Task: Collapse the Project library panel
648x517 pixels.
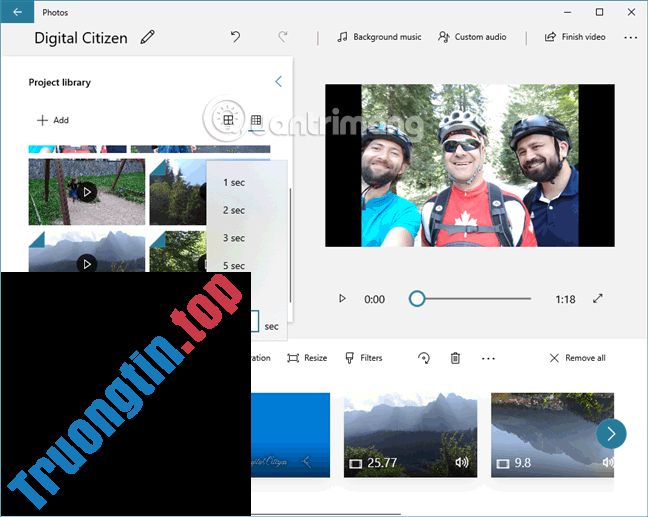Action: [x=279, y=81]
